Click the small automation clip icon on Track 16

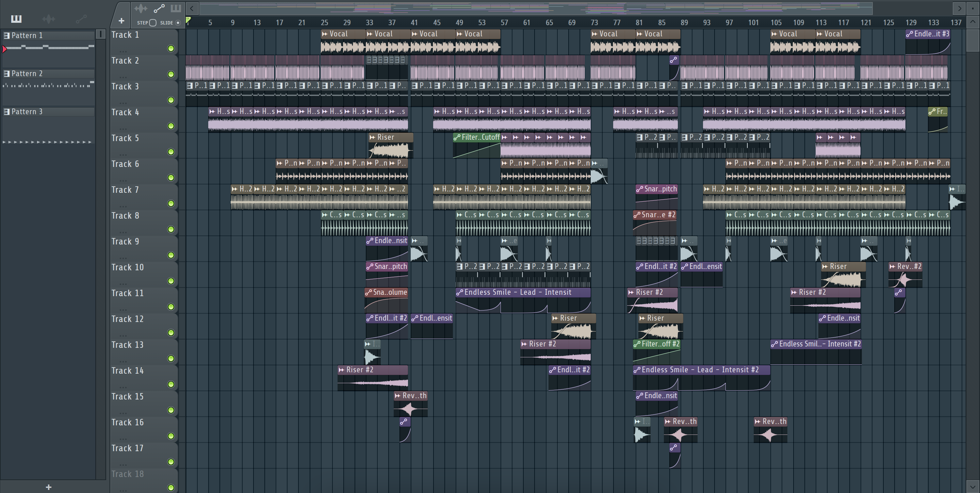pyautogui.click(x=404, y=421)
